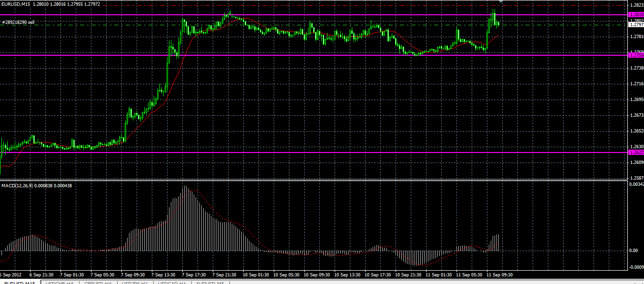Viewport: 644px width, 284px height.
Task: Open the USDJPY,H1 chart tab
Action: tap(134, 283)
